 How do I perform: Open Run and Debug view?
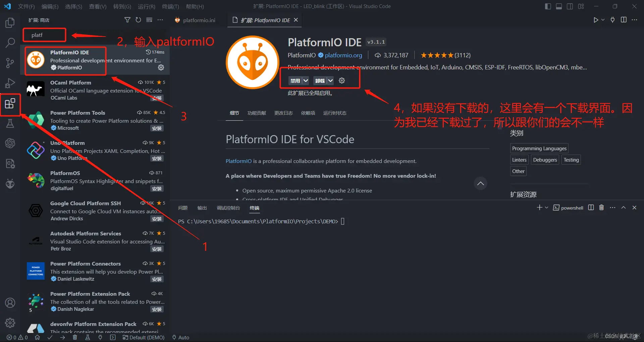[10, 83]
